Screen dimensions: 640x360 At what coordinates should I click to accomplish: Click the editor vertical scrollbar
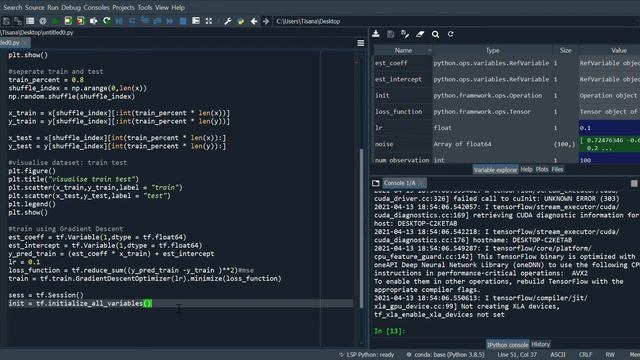[x=361, y=229]
